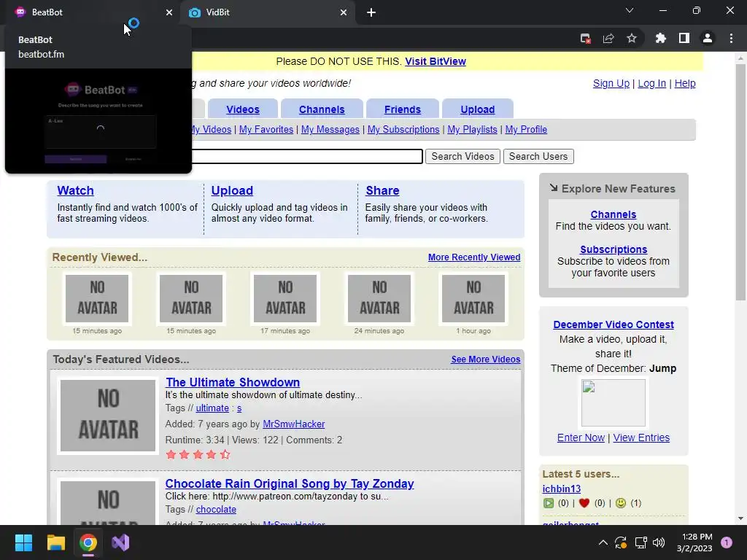Click the Sign Up link

click(x=611, y=83)
